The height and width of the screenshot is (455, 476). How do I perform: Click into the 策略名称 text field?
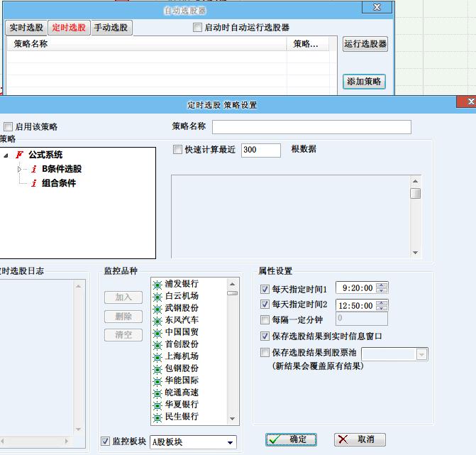[311, 127]
